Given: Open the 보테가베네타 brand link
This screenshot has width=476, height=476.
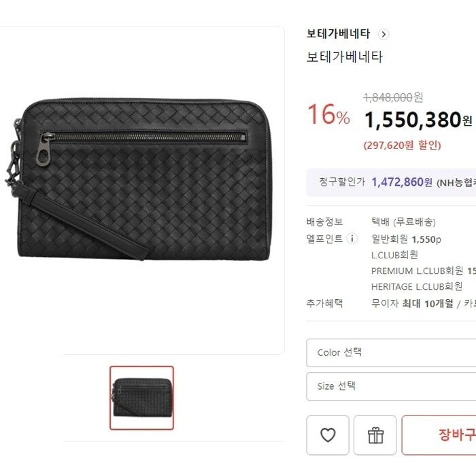Looking at the screenshot, I should click(x=338, y=34).
